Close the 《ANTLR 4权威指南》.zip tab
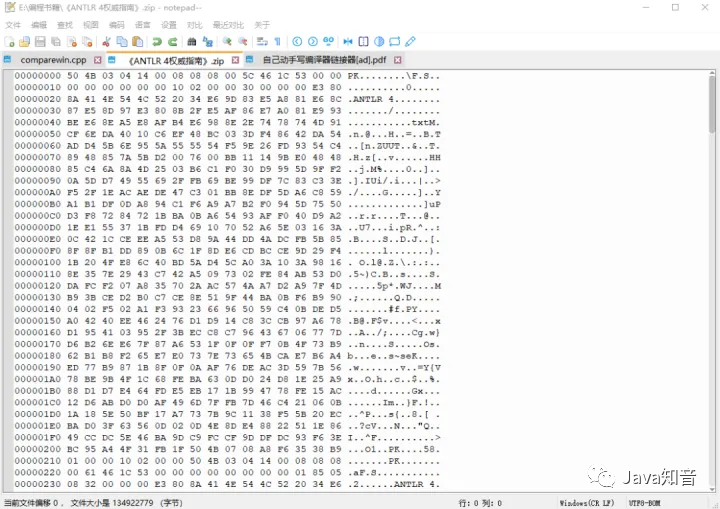The width and height of the screenshot is (720, 509). 235,60
